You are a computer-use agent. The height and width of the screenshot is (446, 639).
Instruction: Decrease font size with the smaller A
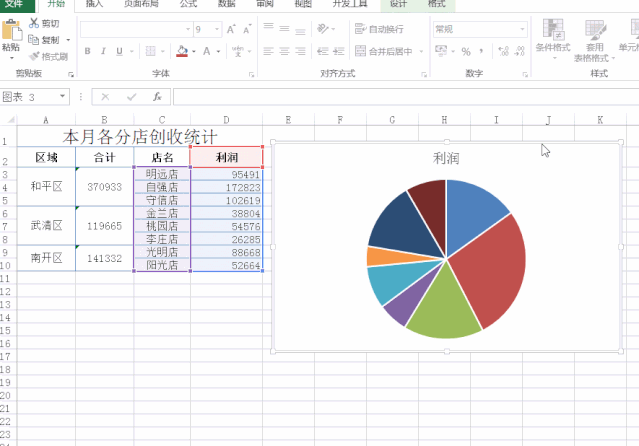point(247,29)
